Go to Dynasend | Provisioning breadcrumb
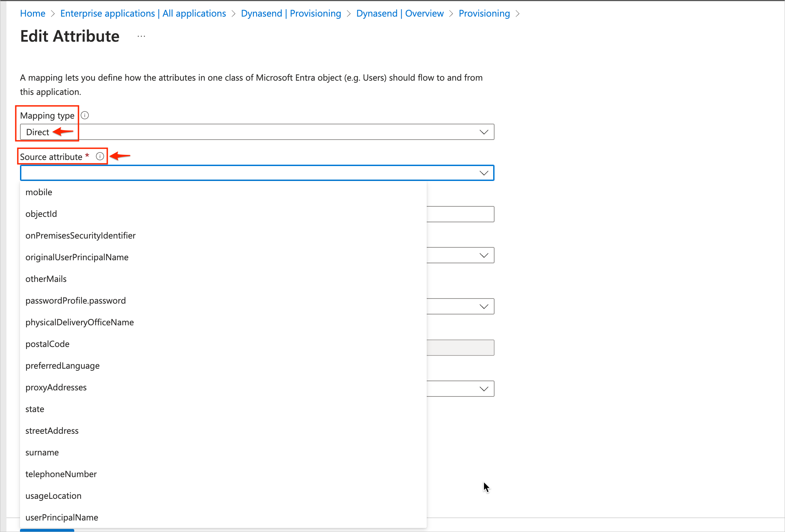785x532 pixels. [291, 13]
